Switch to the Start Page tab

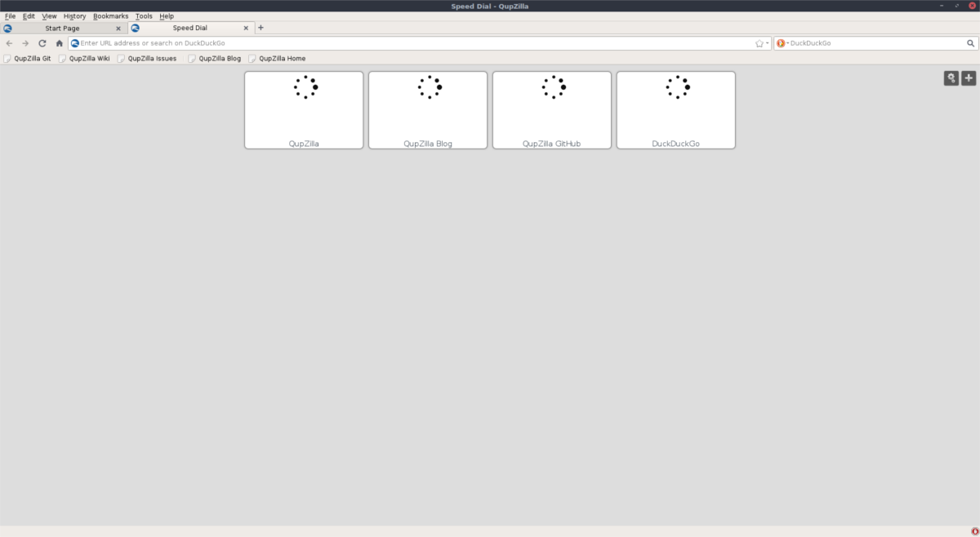coord(63,28)
